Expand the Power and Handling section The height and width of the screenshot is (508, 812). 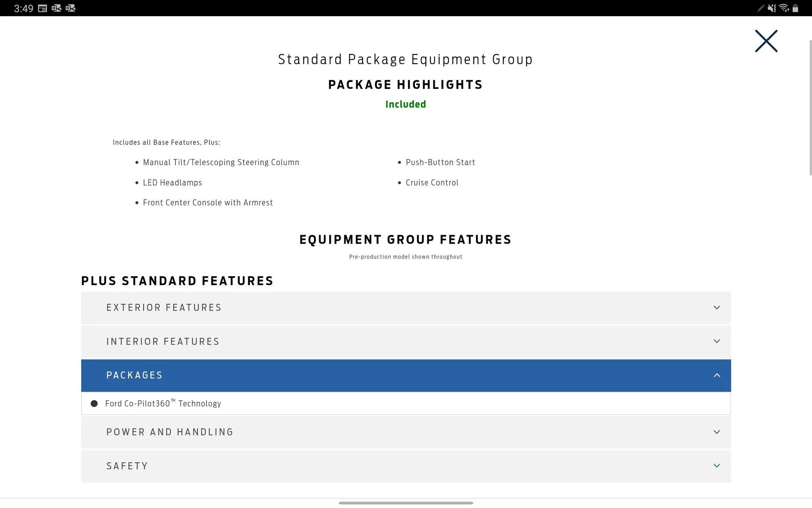(406, 432)
